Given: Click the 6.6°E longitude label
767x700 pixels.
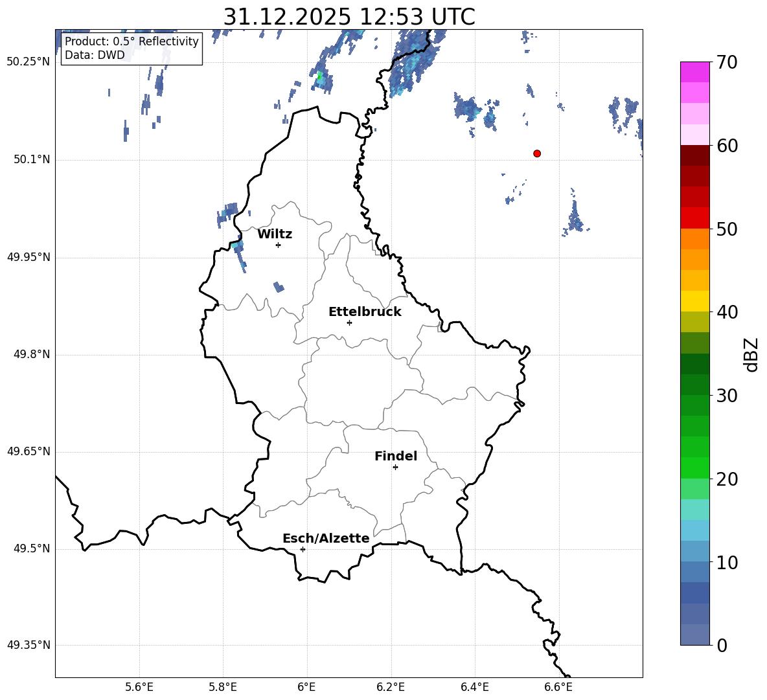Looking at the screenshot, I should point(558,688).
